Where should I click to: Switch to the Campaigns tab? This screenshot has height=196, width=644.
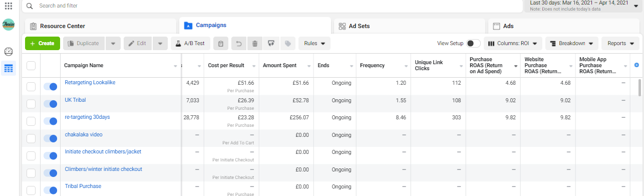click(x=255, y=25)
